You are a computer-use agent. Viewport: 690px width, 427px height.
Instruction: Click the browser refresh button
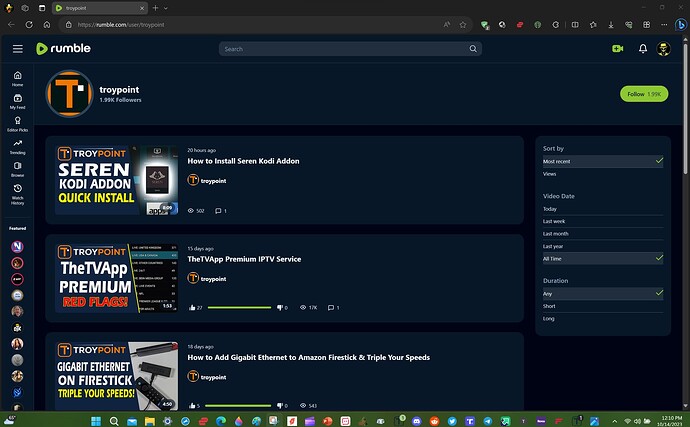pyautogui.click(x=29, y=25)
